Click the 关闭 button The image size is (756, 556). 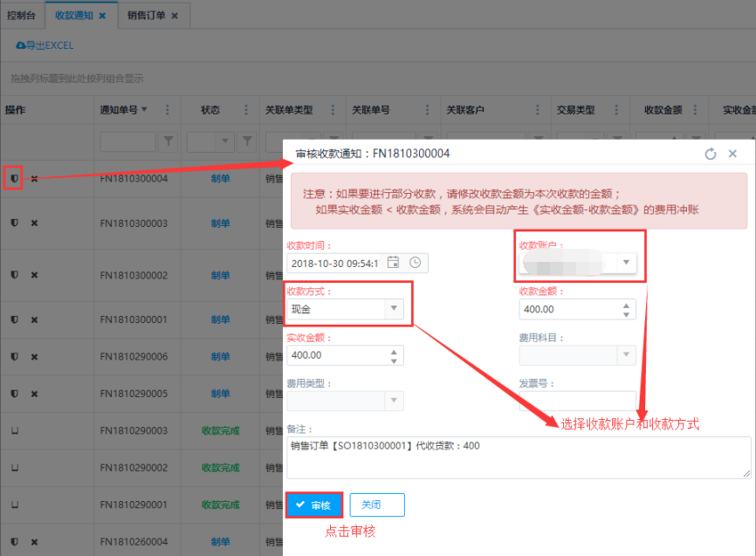point(377,505)
